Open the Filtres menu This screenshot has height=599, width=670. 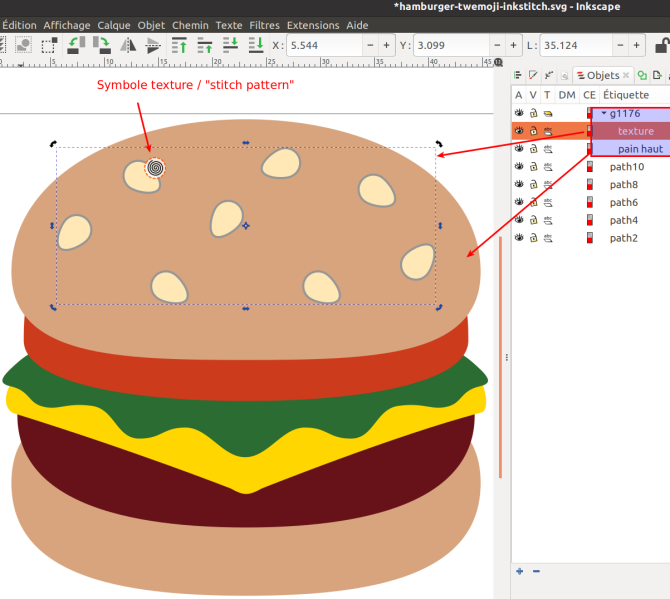tap(264, 25)
